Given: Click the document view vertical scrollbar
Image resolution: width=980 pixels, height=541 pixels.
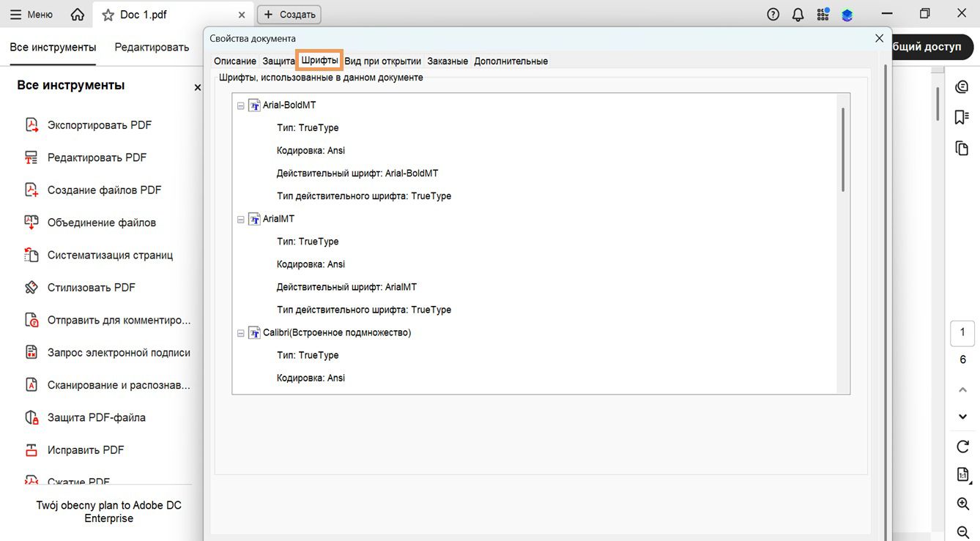Looking at the screenshot, I should (x=938, y=104).
